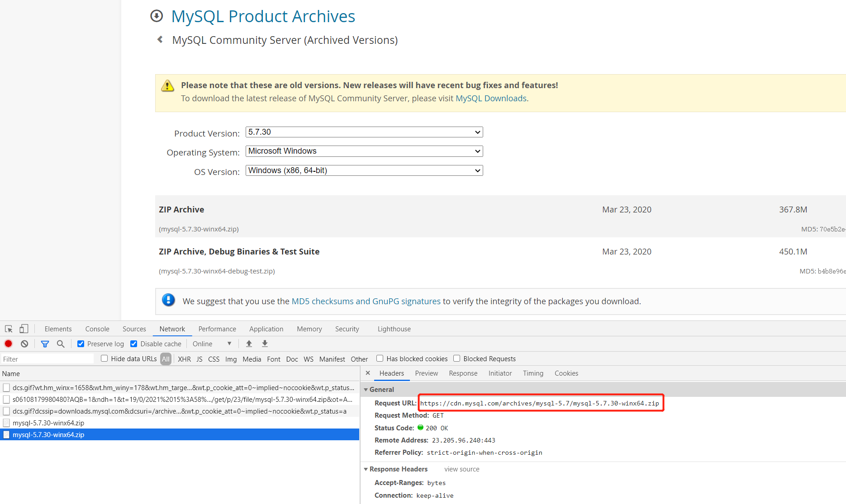Screen dimensions: 846x504
Task: Toggle Preserve log checkbox
Action: (81, 344)
